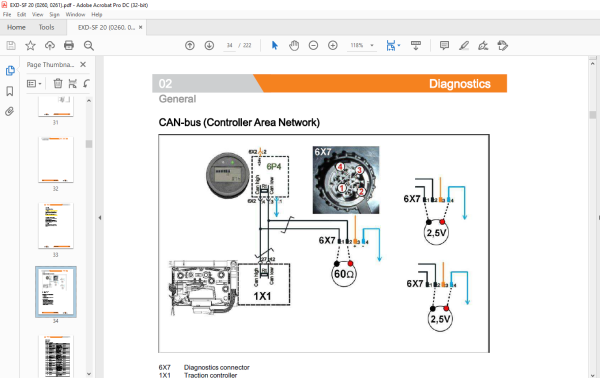The width and height of the screenshot is (600, 378).
Task: Select the Hand pan tool
Action: coord(294,46)
